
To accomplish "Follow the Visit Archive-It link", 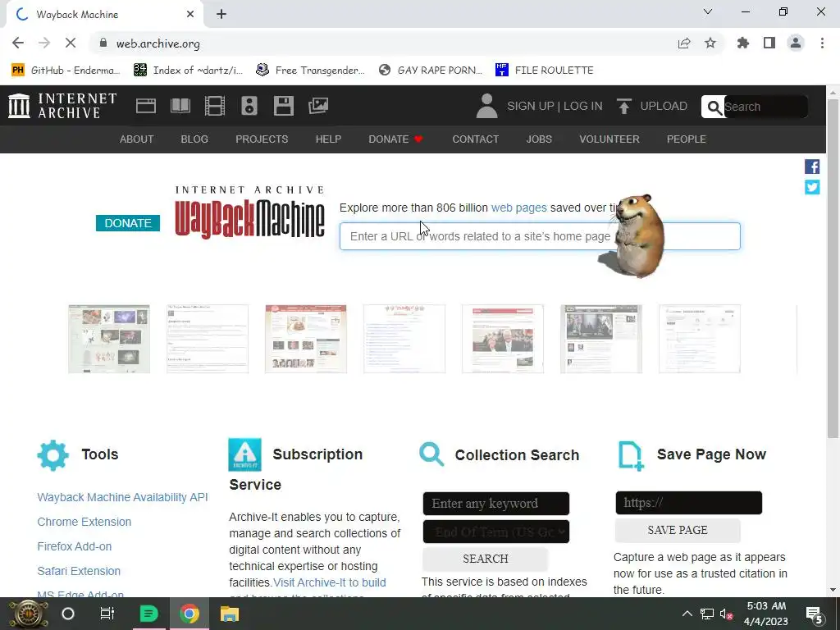I will pos(330,582).
